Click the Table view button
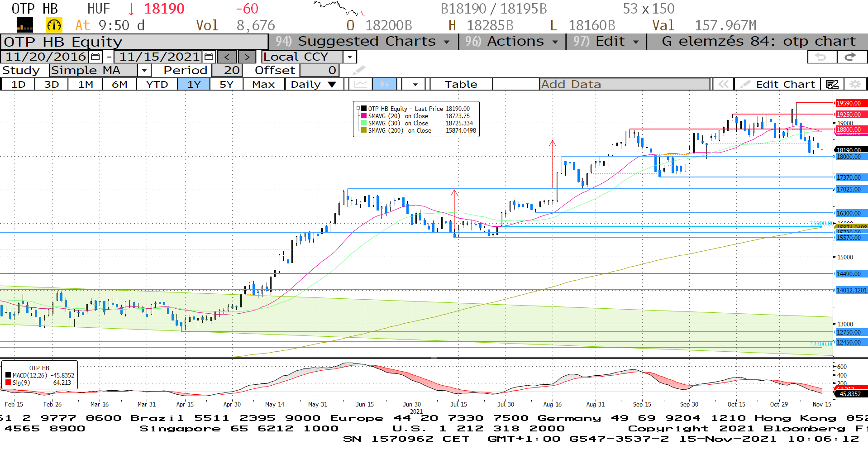 click(461, 84)
